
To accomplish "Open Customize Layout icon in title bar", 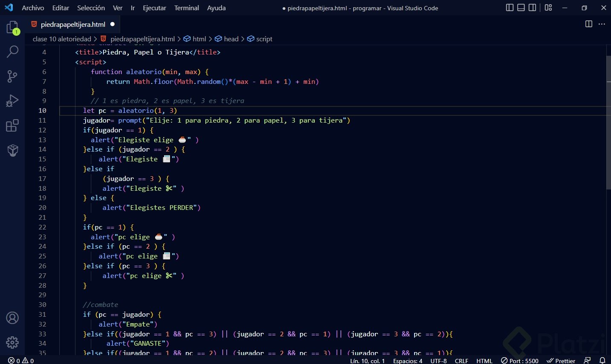I will point(548,8).
